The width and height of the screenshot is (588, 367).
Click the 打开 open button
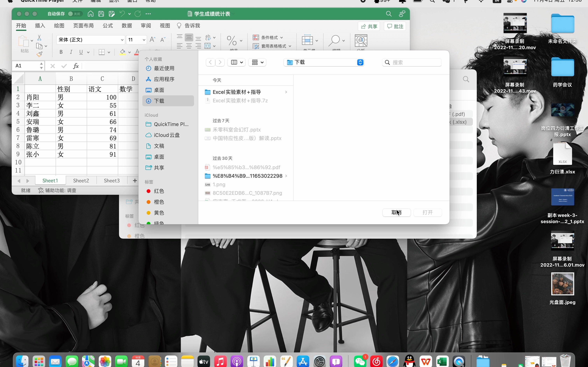428,212
